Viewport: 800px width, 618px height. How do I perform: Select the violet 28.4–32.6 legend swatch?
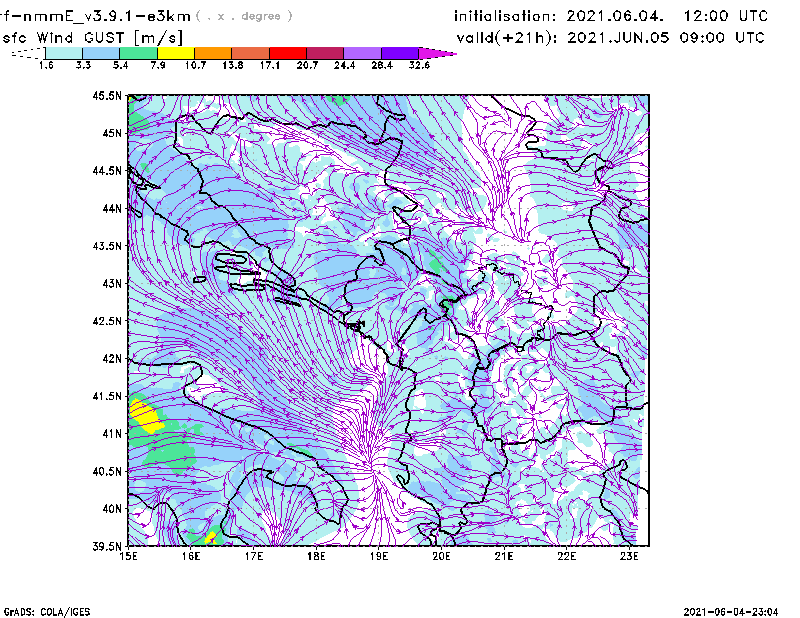tap(400, 53)
